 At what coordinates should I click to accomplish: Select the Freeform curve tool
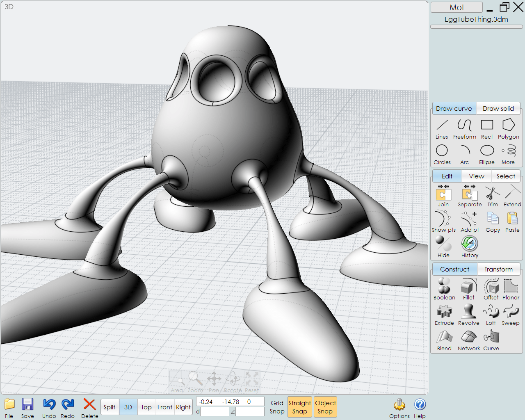[x=464, y=129]
